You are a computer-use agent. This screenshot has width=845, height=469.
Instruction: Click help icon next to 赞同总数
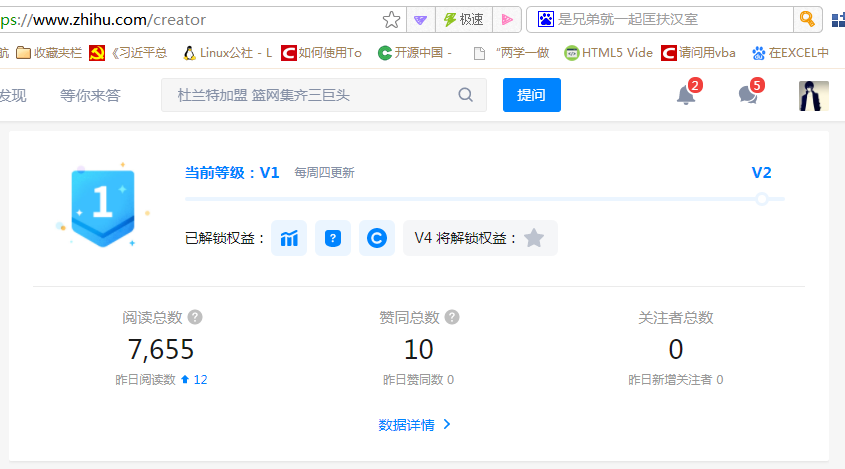pos(452,318)
